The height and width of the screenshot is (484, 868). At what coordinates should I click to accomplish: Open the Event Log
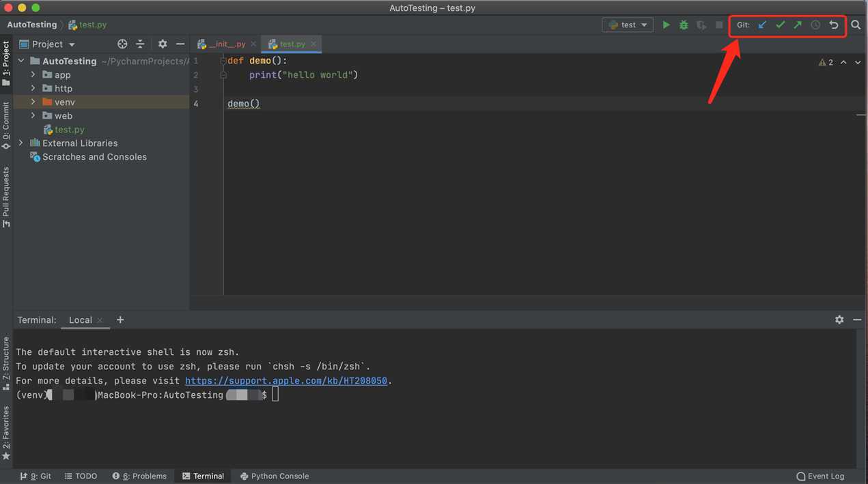(x=820, y=476)
